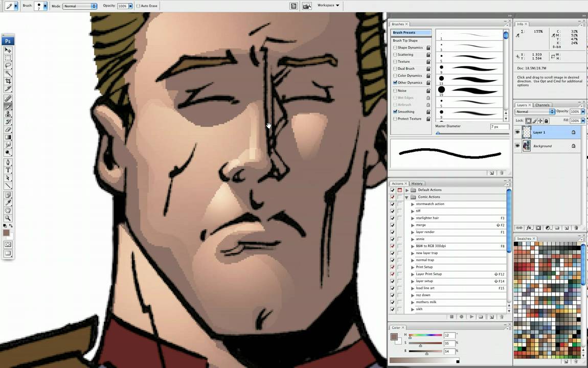This screenshot has height=368, width=588.
Task: Select the Eyedropper tool
Action: click(x=8, y=203)
